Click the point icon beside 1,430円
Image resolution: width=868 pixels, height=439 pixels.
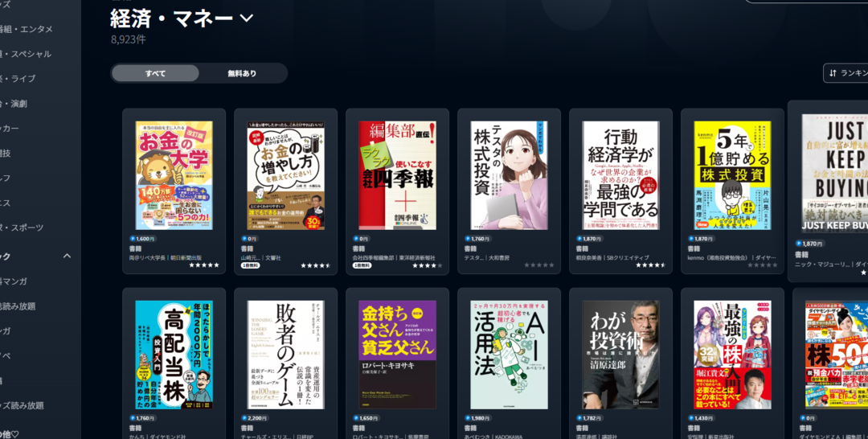(691, 418)
